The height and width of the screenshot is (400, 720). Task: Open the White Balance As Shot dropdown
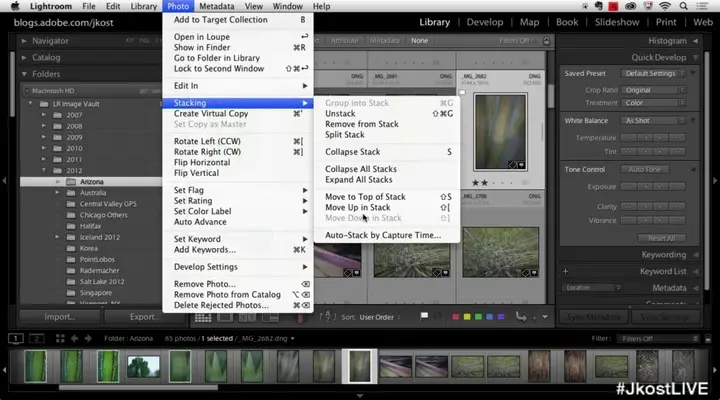[651, 120]
